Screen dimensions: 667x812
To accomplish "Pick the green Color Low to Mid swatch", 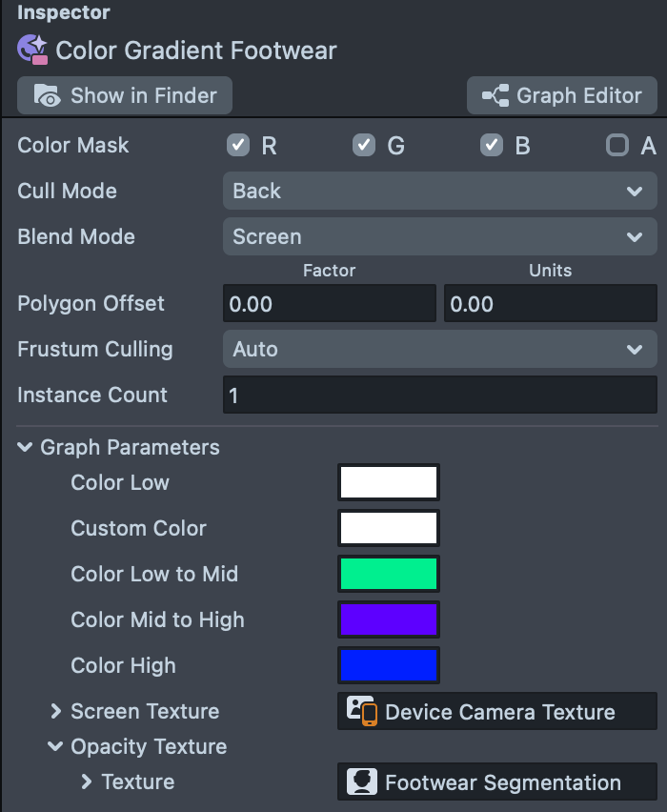I will [389, 574].
